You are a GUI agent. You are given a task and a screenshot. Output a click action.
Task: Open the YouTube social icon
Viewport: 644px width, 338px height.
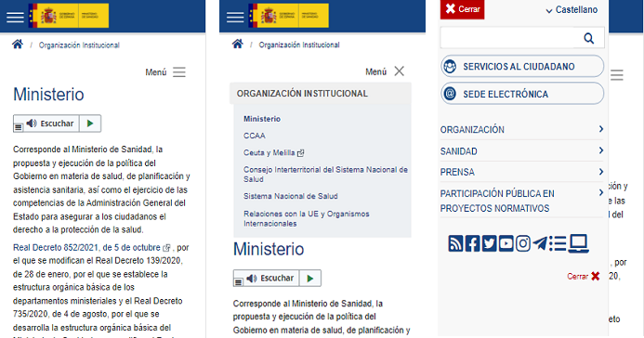click(506, 243)
